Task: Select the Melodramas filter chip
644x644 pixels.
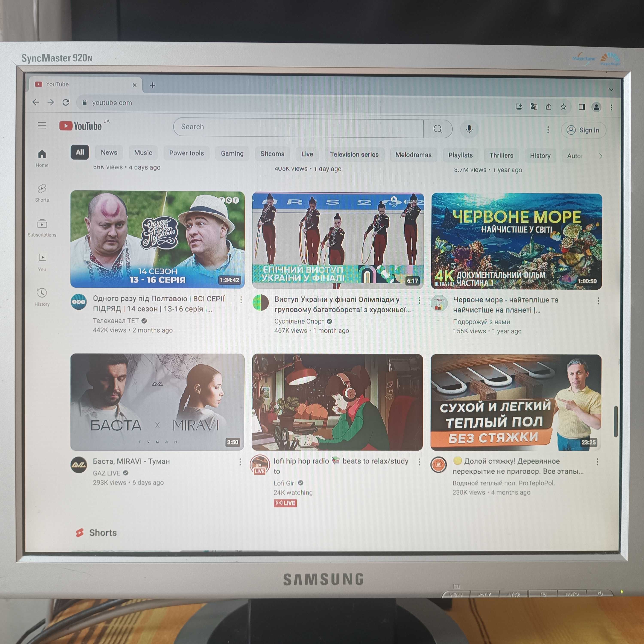Action: coord(413,155)
